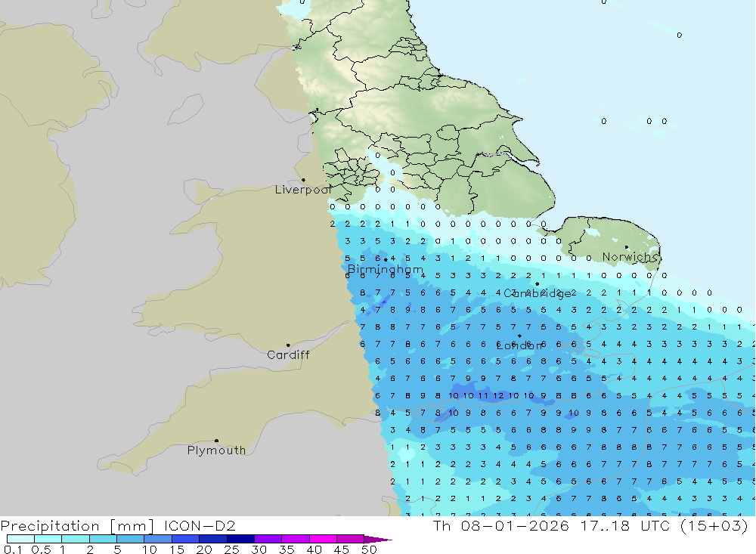Click the 'Th 08-01-2026' date text
Screen dimensions: 756x554
pos(501,525)
